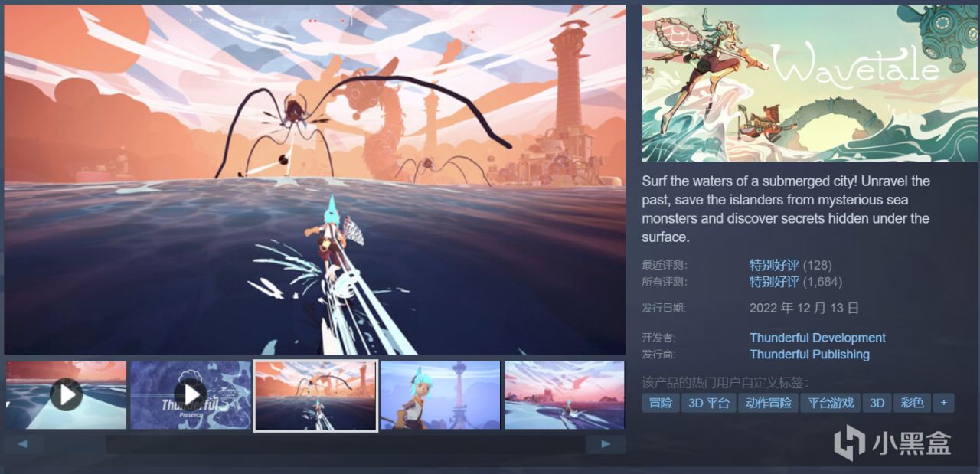The image size is (980, 474).
Task: Open the recent reviews 特别好评 link
Action: tap(774, 265)
